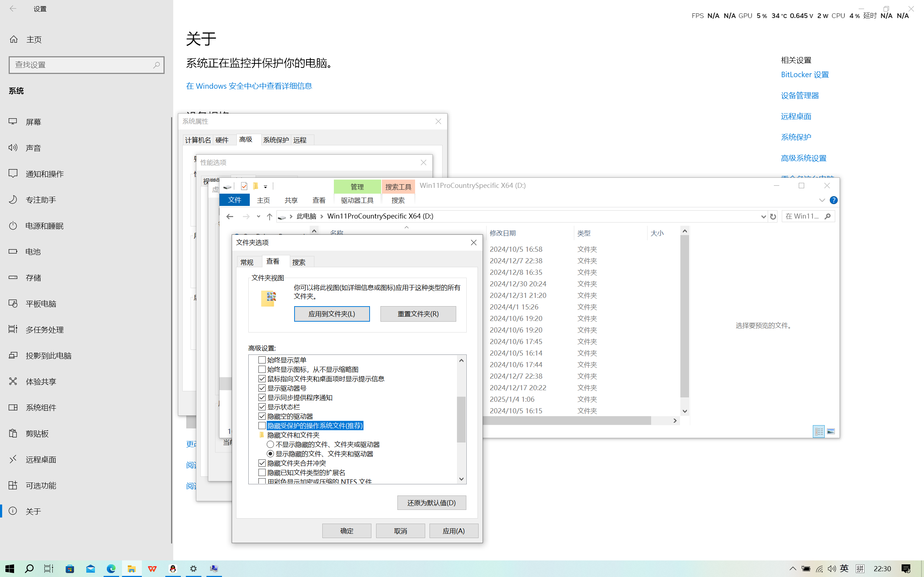Switch to large icons view button
Image resolution: width=924 pixels, height=577 pixels.
831,432
